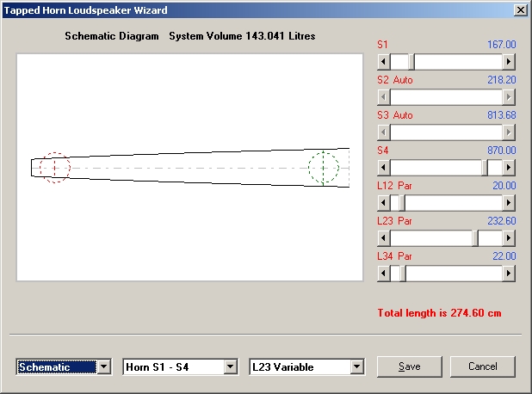This screenshot has width=532, height=394.
Task: Click the disabled right arrow of S3 Auto
Action: coord(508,132)
